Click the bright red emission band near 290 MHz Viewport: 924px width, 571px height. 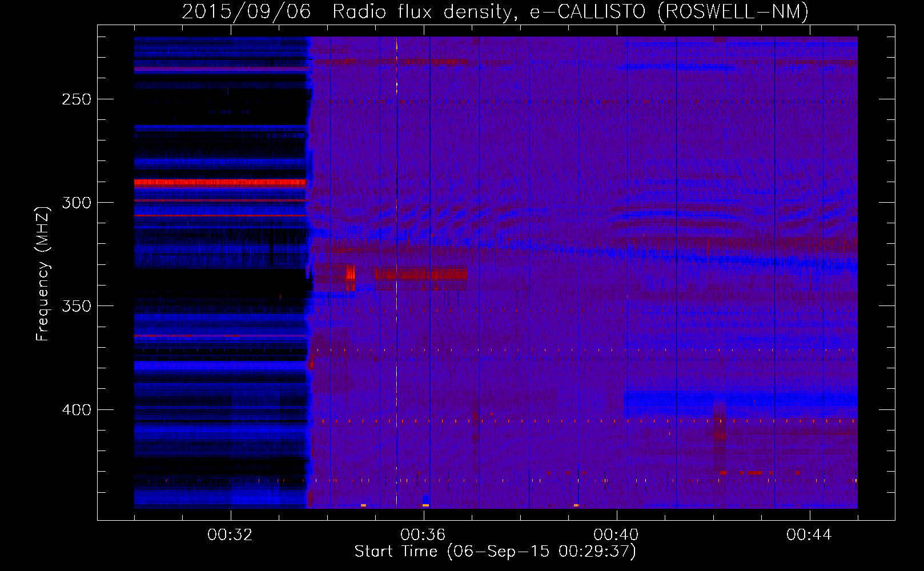tap(220, 183)
